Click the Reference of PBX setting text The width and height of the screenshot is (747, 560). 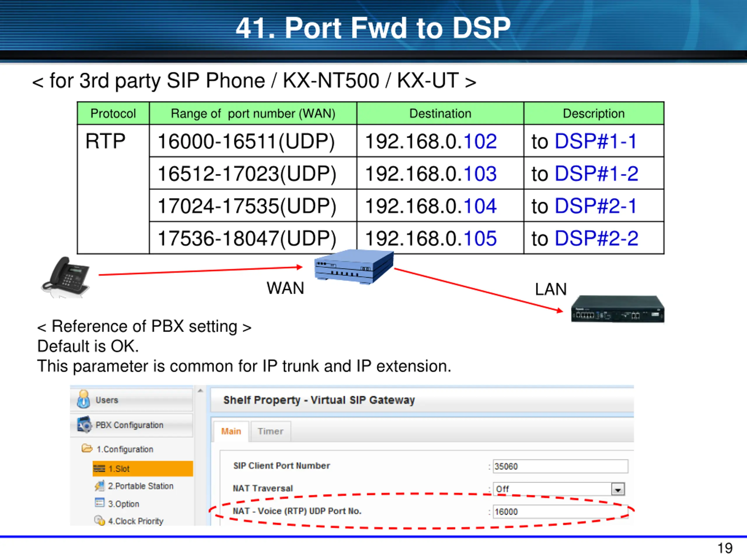tap(144, 326)
